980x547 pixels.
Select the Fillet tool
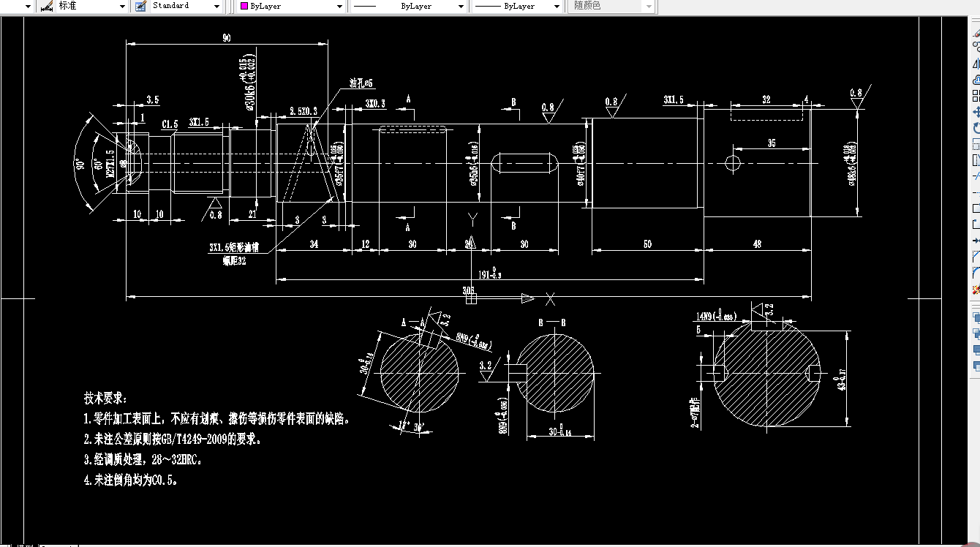tap(976, 273)
